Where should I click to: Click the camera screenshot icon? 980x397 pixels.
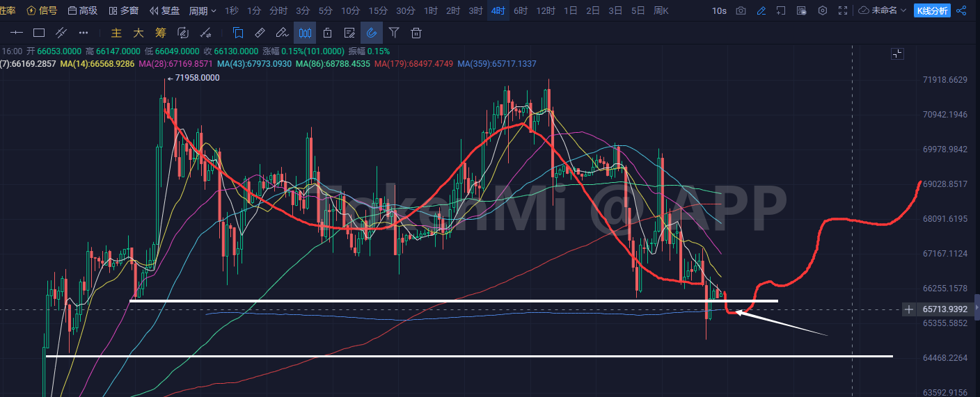pos(741,11)
